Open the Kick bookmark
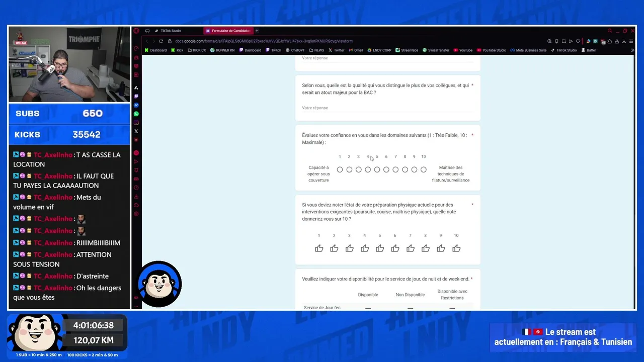The width and height of the screenshot is (644, 362). pyautogui.click(x=177, y=50)
